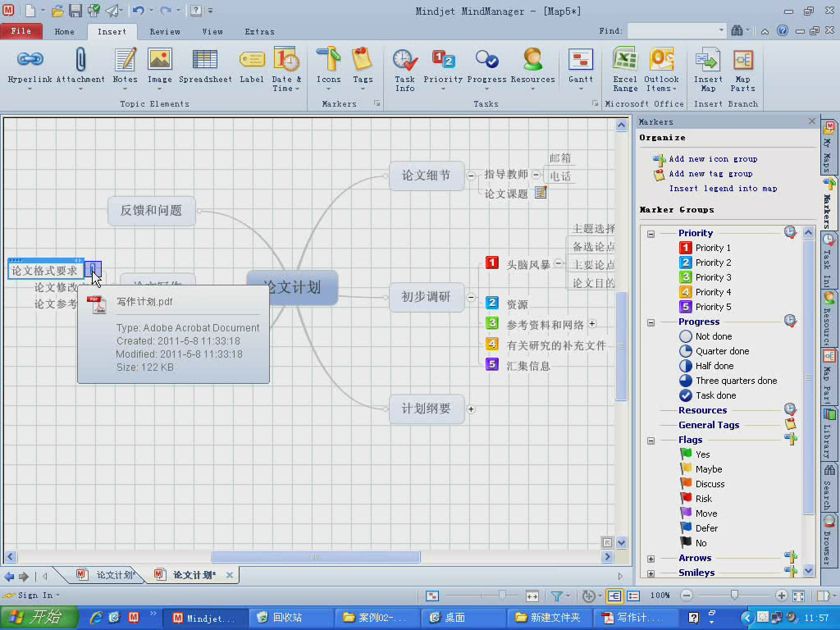Expand the 计划纲要 topic
The height and width of the screenshot is (630, 840).
coord(471,409)
